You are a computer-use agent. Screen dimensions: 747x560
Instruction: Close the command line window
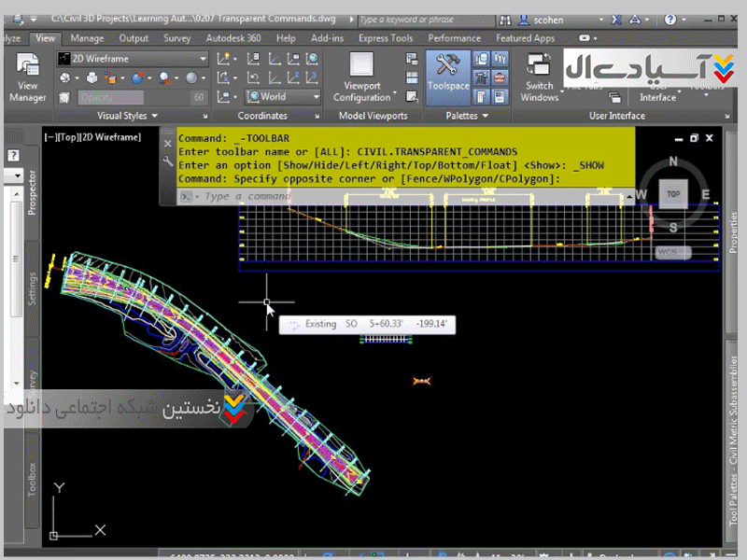168,142
